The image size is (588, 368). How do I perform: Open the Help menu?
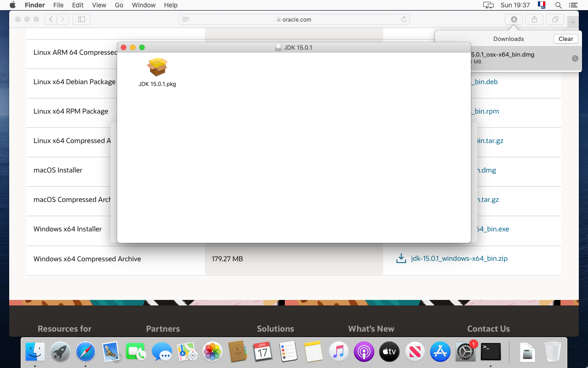click(x=171, y=5)
